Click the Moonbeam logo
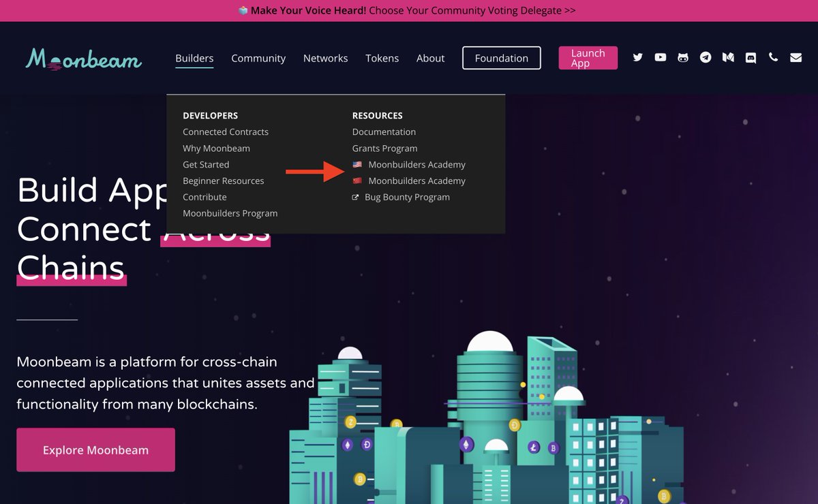Screen dimensions: 818x504 [84, 59]
